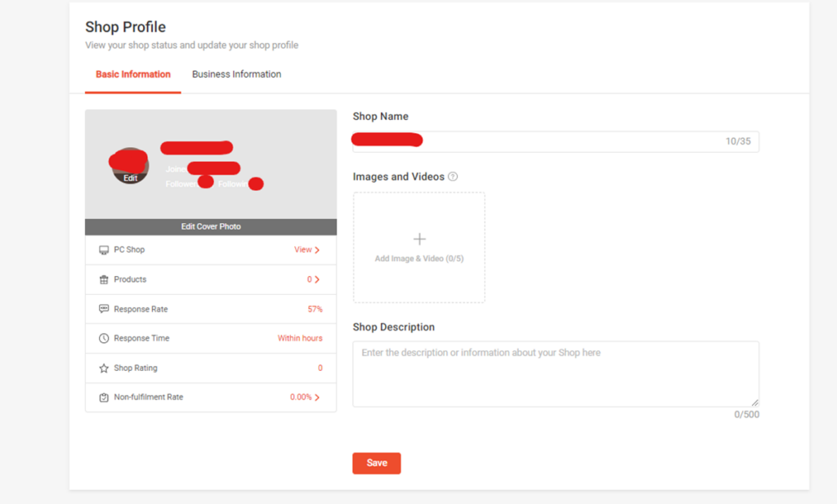This screenshot has height=504, width=837.
Task: Select the Basic Information tab
Action: 132,74
